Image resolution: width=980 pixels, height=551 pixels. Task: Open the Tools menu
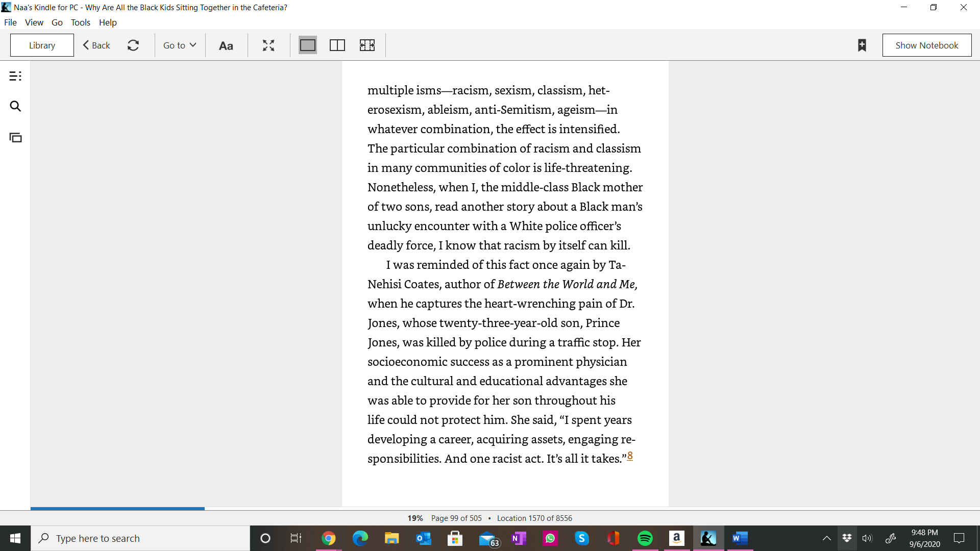click(x=80, y=22)
